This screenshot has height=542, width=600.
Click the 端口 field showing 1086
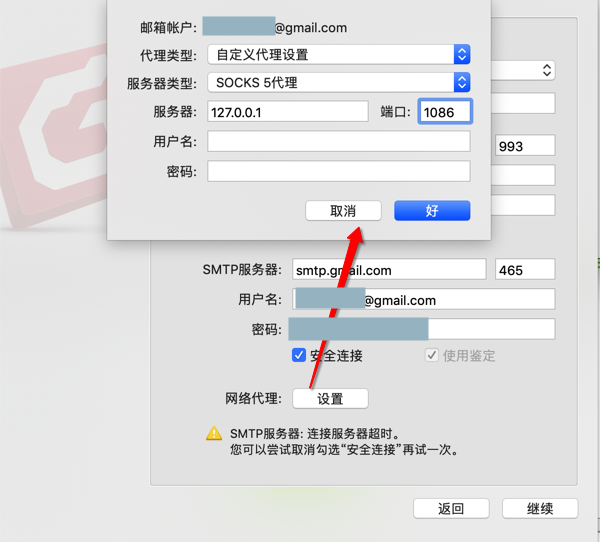click(445, 111)
